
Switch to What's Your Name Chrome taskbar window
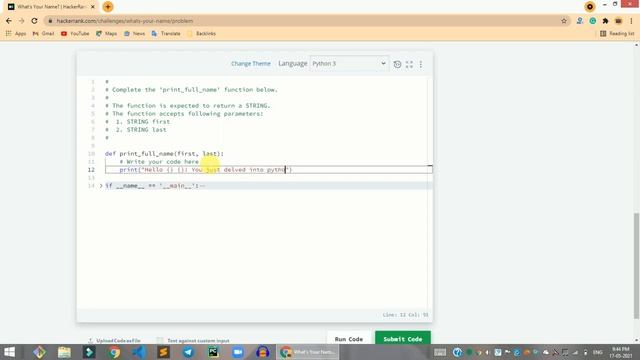[x=307, y=352]
